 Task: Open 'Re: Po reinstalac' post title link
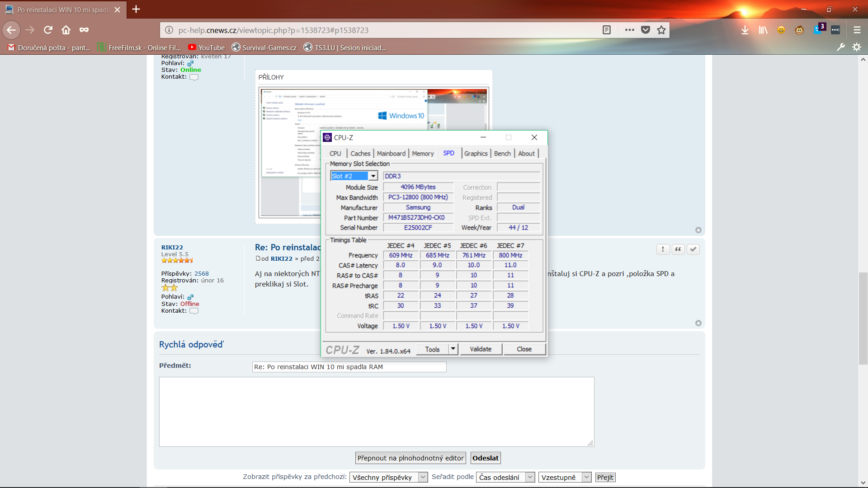click(x=288, y=247)
